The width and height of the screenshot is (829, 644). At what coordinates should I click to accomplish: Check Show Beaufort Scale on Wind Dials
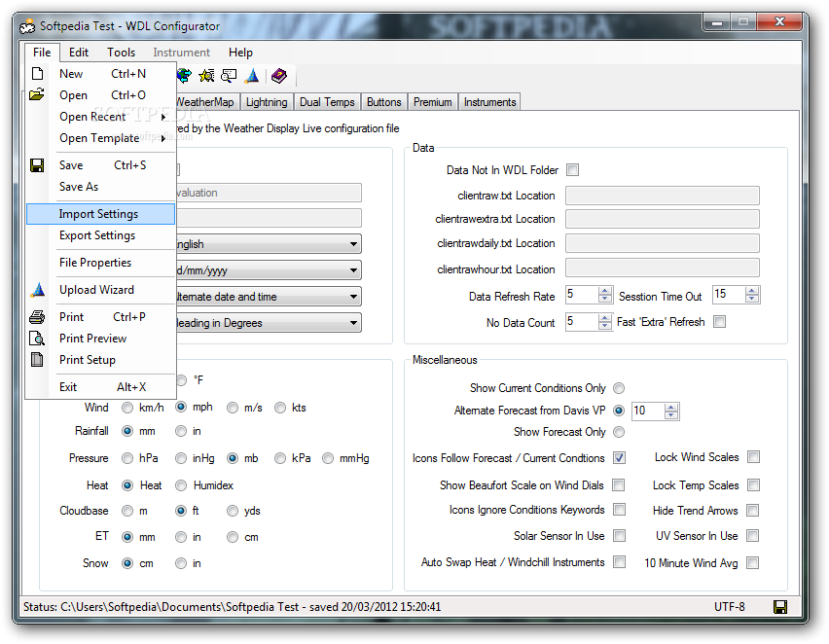pos(618,484)
